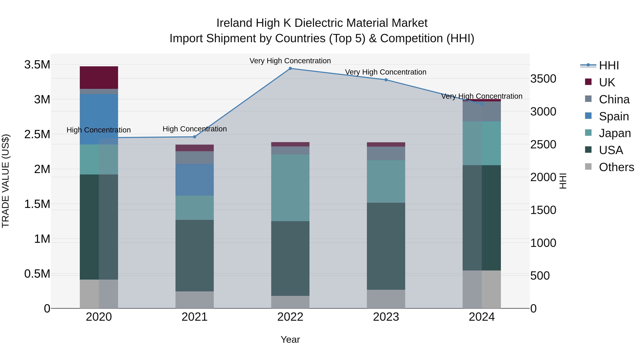Click the USA dark green legend swatch
Image resolution: width=644 pixels, height=362 pixels.
click(x=588, y=150)
